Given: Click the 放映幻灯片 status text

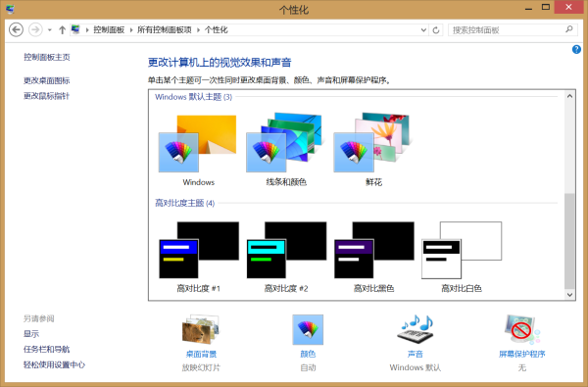Looking at the screenshot, I should pyautogui.click(x=201, y=367).
